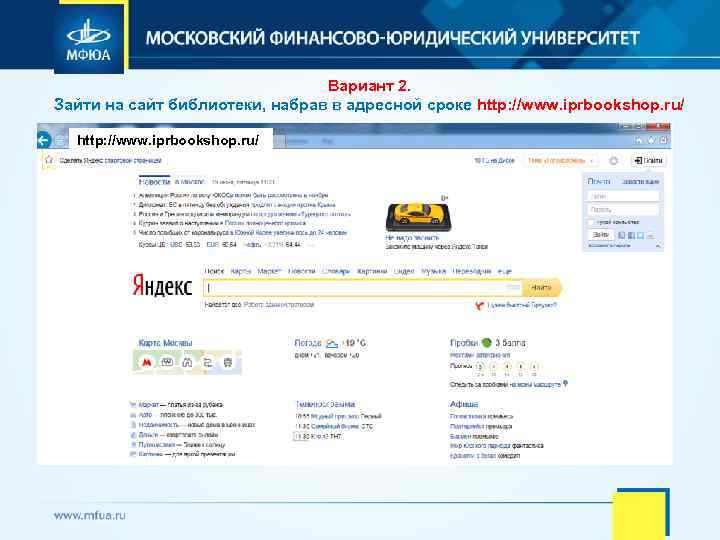Click the panorama binoculars icon on map
The width and height of the screenshot is (720, 540).
tap(187, 363)
